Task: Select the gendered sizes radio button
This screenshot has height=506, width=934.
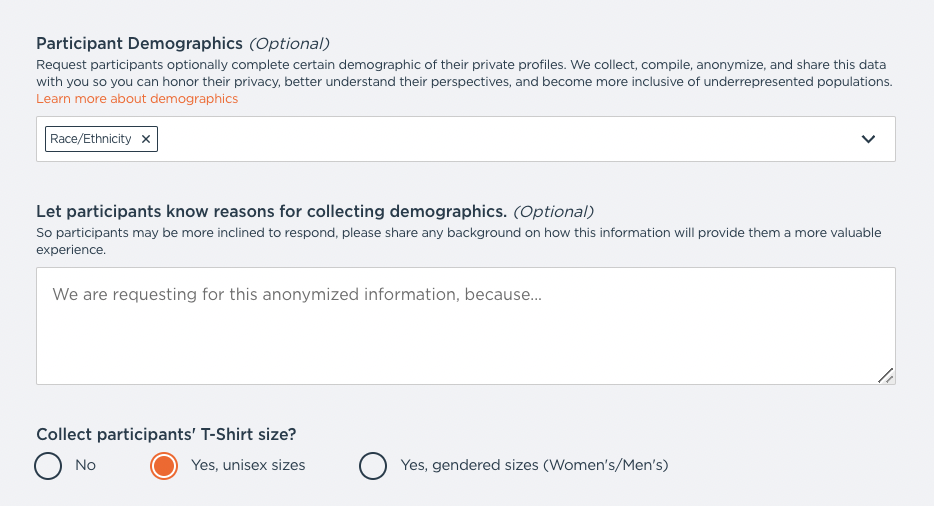Action: (x=373, y=466)
